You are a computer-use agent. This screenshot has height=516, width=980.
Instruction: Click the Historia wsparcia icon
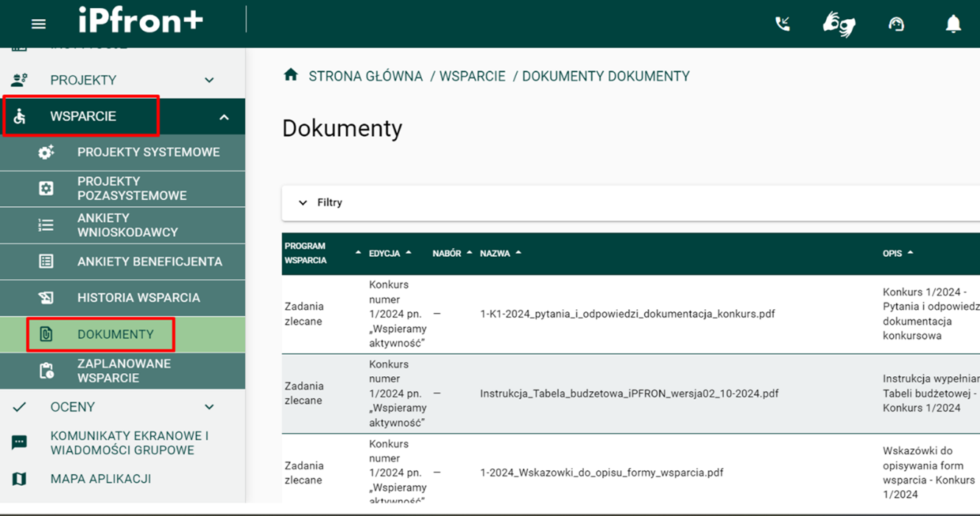(x=46, y=298)
